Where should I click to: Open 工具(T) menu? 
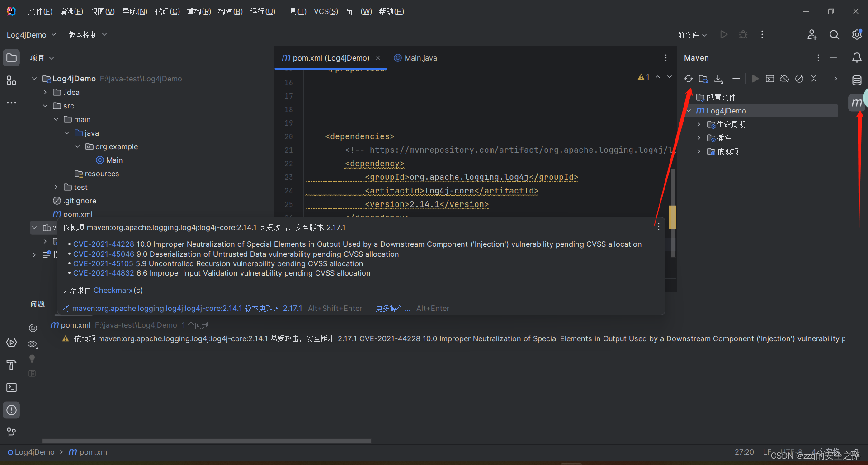tap(294, 11)
